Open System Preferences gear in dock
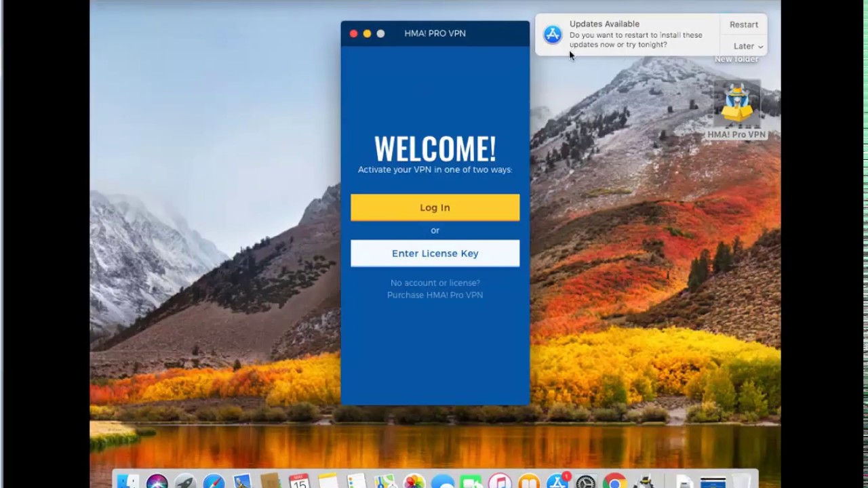The image size is (868, 488). point(586,481)
